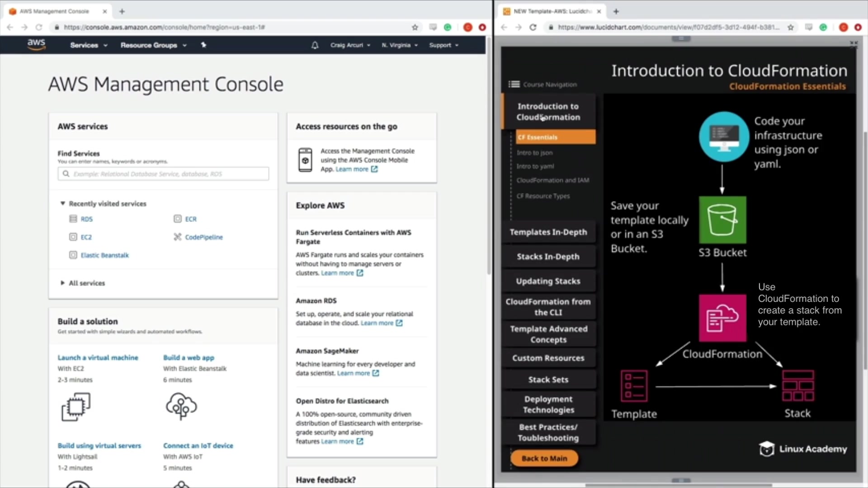
Task: Click the AWS logo in the console header
Action: [36, 44]
